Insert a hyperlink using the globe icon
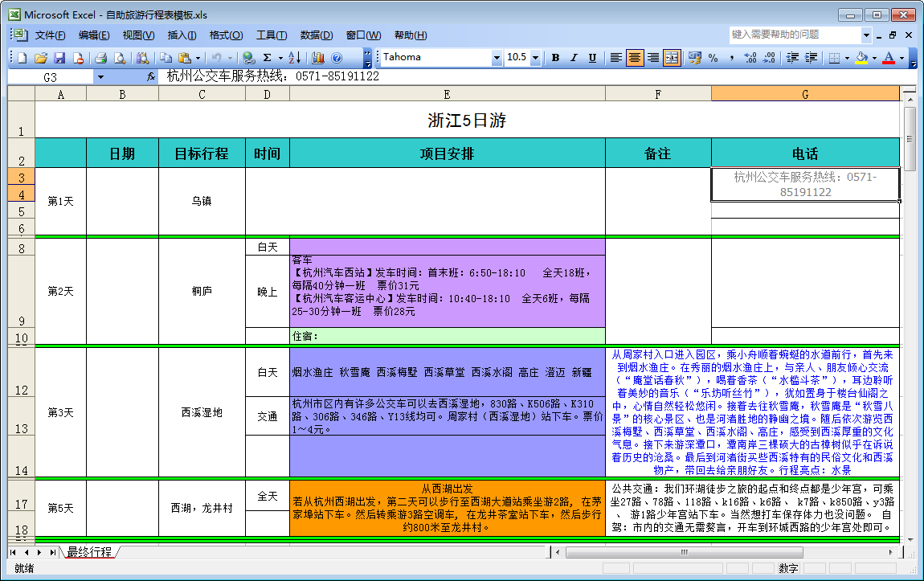The width and height of the screenshot is (924, 581). pyautogui.click(x=249, y=58)
